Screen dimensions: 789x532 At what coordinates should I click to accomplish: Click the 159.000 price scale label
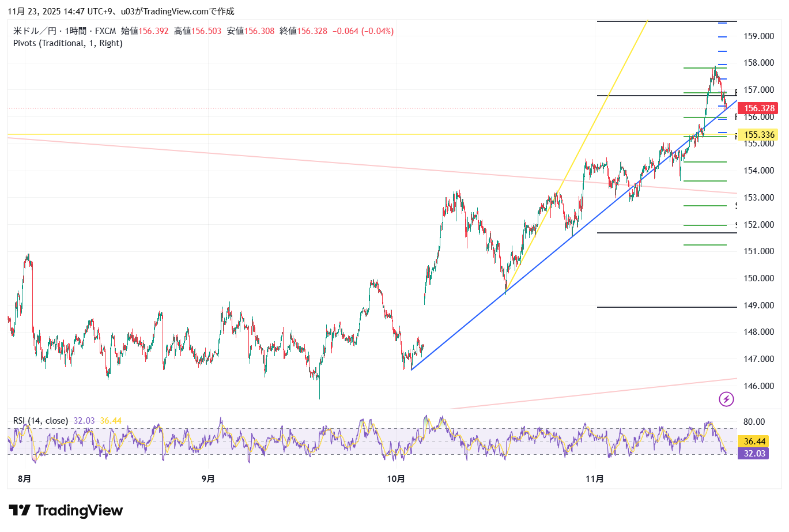tap(758, 36)
